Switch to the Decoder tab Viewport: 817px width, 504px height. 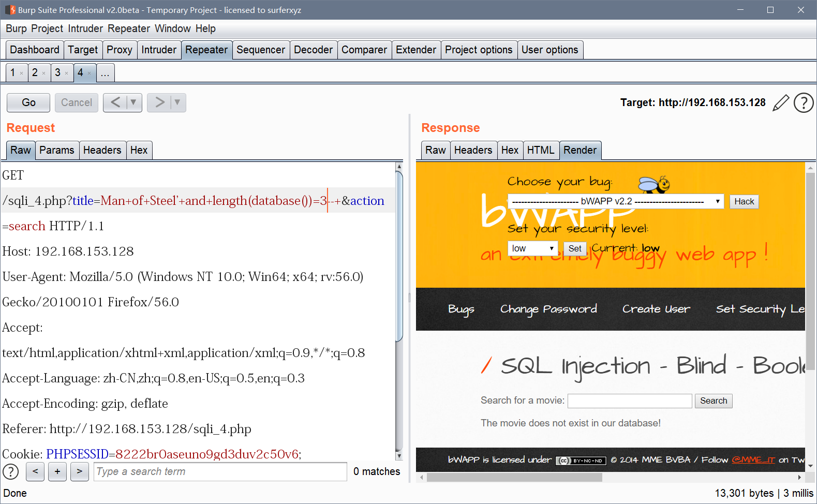click(x=313, y=50)
